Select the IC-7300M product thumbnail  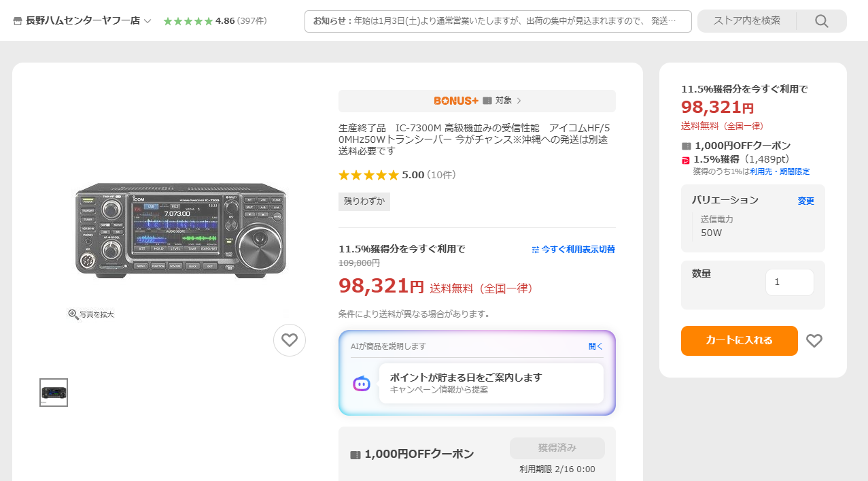click(54, 393)
